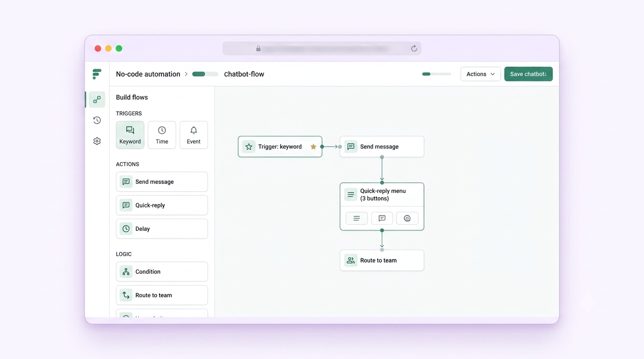Viewport: 644px width, 359px height.
Task: Click the third quick-reply button with emoji icon
Action: tap(407, 218)
